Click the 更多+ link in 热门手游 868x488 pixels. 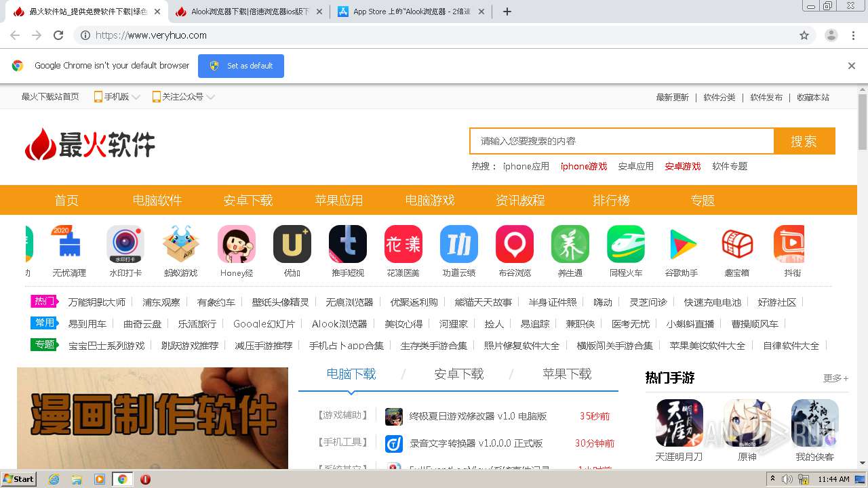835,378
